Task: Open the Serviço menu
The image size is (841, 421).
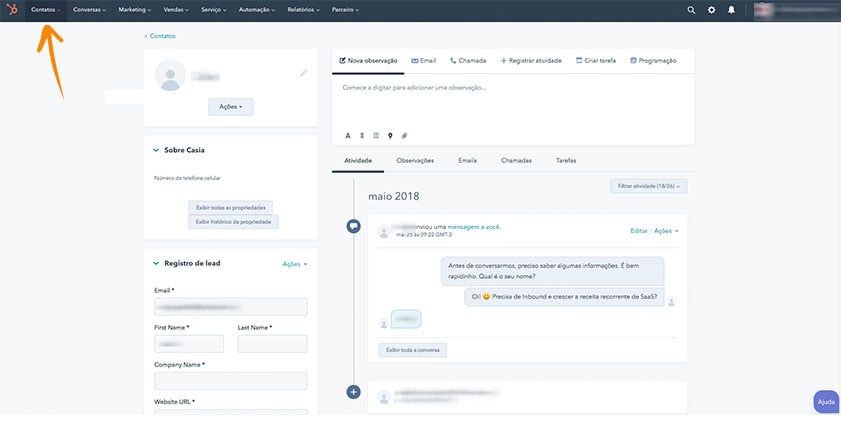Action: pos(213,10)
